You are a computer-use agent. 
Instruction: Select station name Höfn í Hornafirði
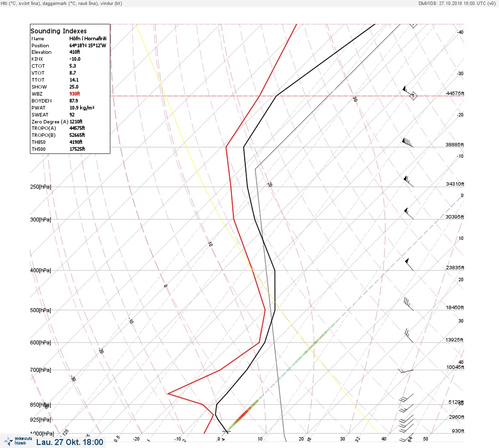88,38
